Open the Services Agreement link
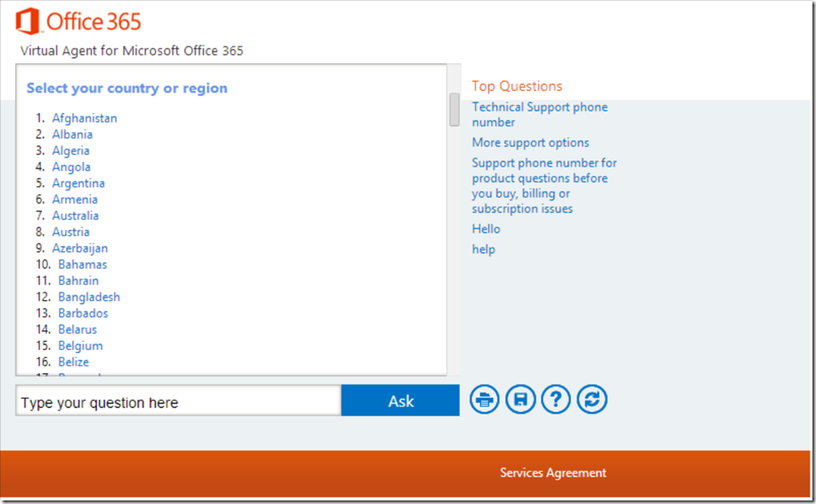 pos(552,473)
